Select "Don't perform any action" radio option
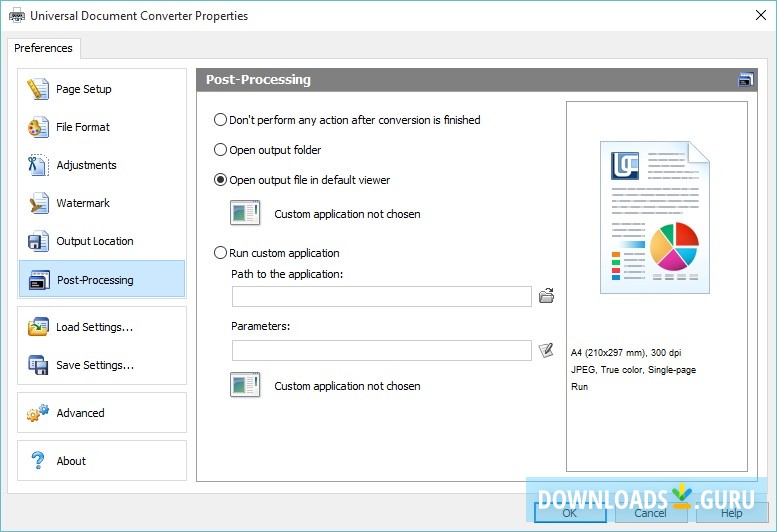 click(220, 120)
